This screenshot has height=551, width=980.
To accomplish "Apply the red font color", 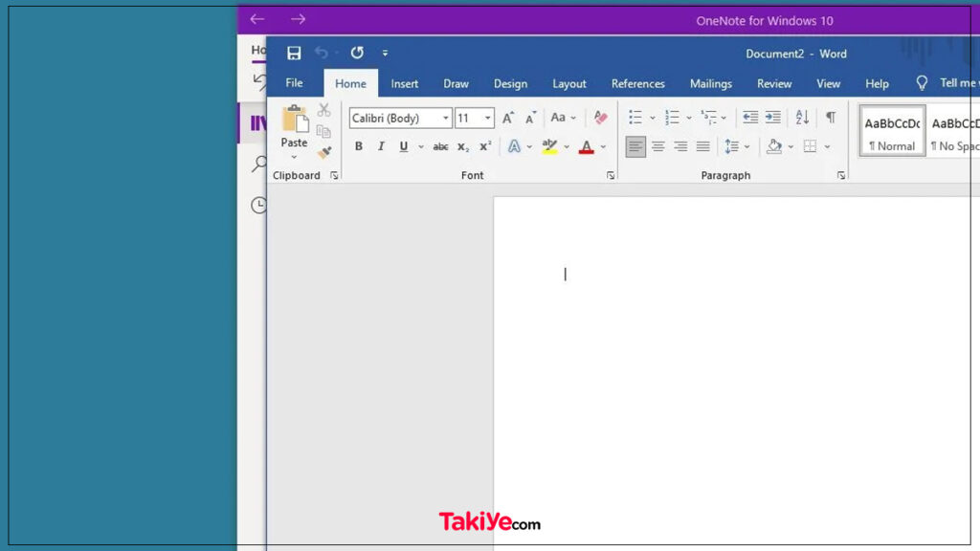I will click(587, 146).
